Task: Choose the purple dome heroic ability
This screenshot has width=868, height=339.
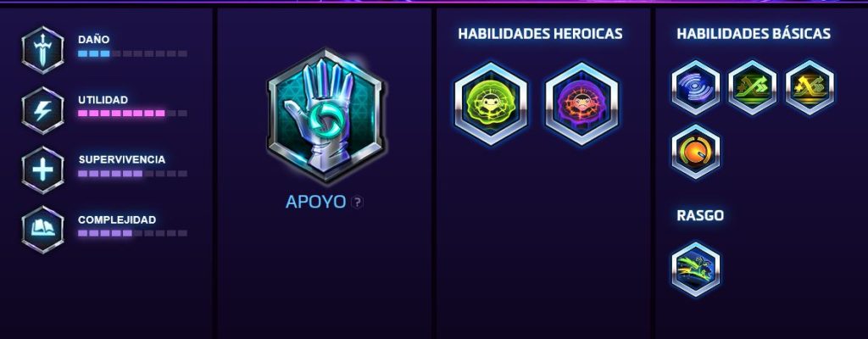Action: [581, 103]
